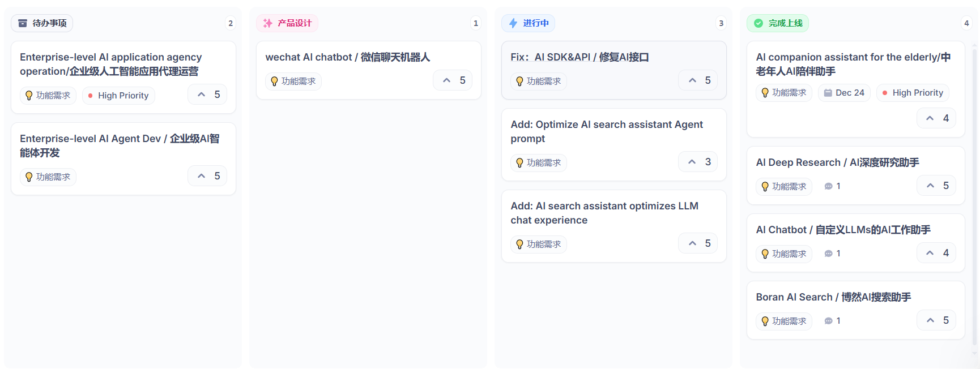Viewport: 980px width, 369px height.
Task: Click the archive icon in 待办事项 header
Action: 23,23
